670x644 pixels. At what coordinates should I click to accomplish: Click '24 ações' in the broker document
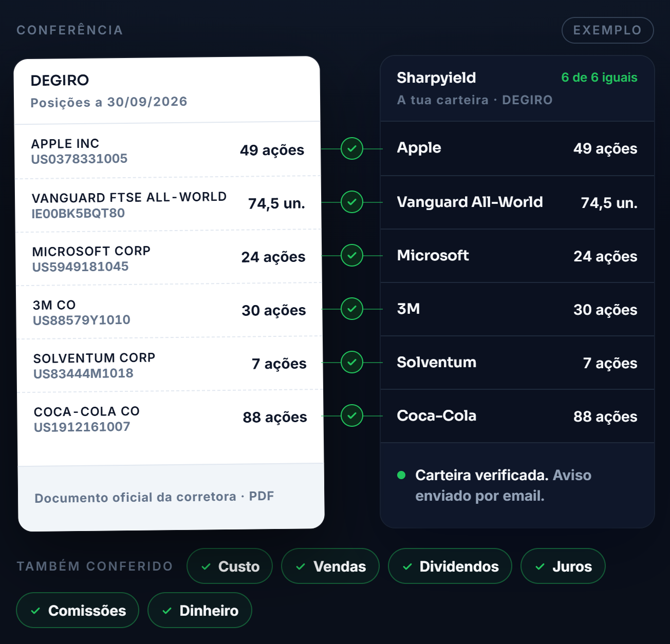(273, 257)
